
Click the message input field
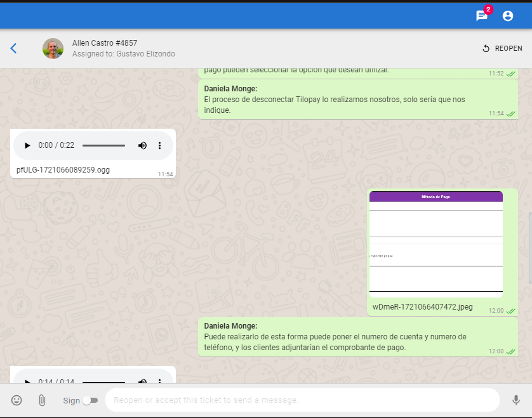pyautogui.click(x=302, y=400)
